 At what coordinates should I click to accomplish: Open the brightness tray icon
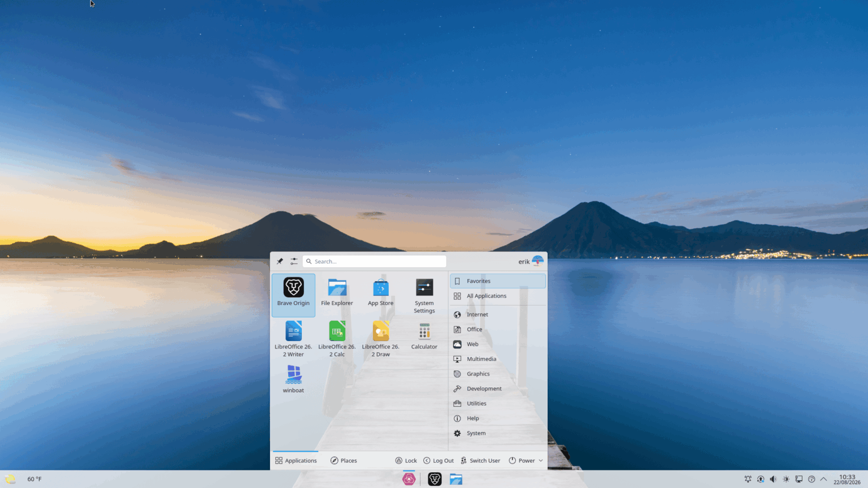coord(786,479)
